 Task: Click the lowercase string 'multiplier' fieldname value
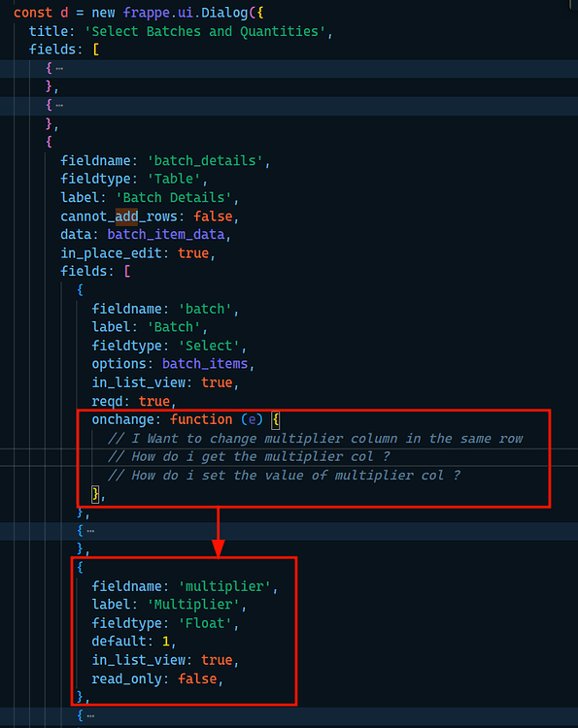point(224,586)
